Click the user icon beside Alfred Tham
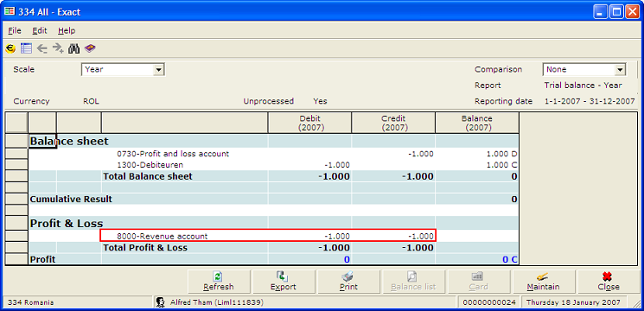The width and height of the screenshot is (644, 311). pyautogui.click(x=161, y=302)
